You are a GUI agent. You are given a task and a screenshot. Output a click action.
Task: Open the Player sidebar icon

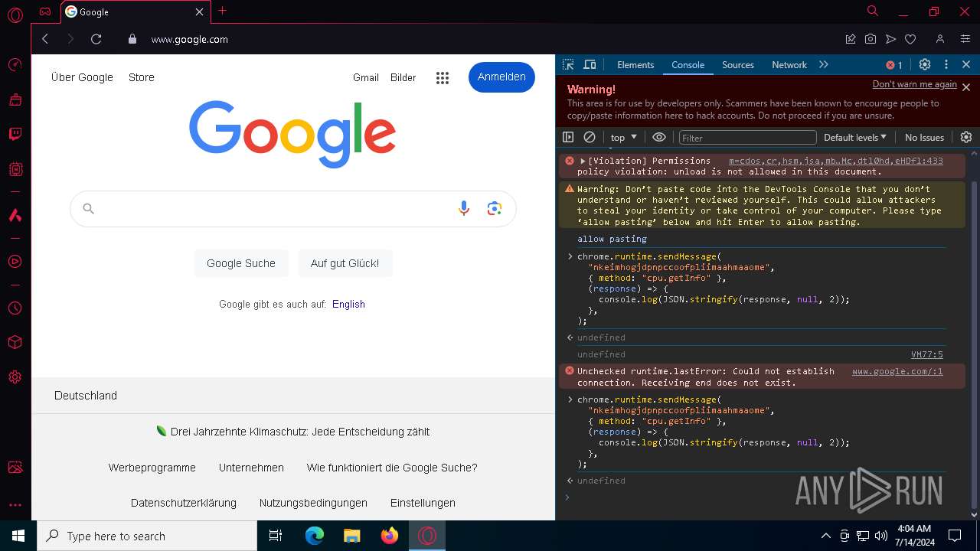coord(15,262)
